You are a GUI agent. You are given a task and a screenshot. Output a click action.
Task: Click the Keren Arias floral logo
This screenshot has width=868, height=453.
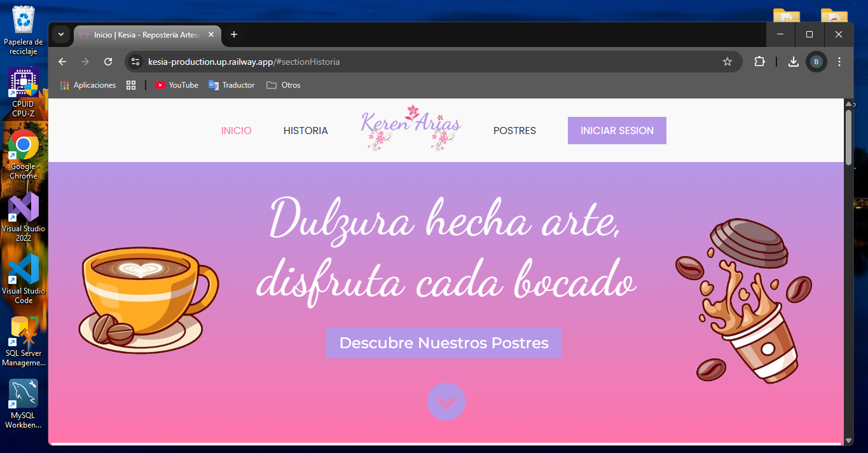click(410, 127)
